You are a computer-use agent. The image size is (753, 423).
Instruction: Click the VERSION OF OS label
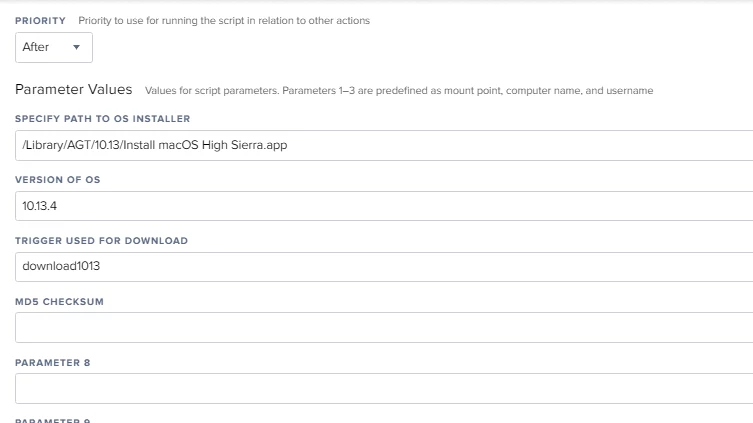pyautogui.click(x=58, y=180)
